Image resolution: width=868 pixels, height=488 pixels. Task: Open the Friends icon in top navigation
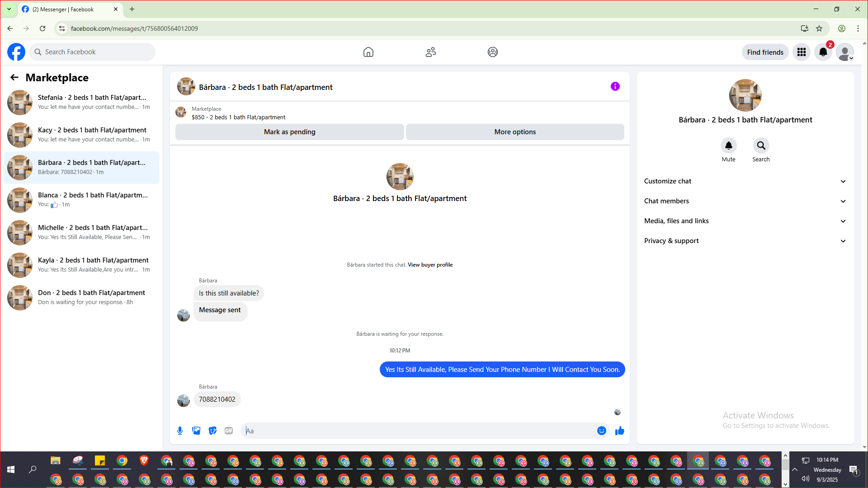click(431, 52)
